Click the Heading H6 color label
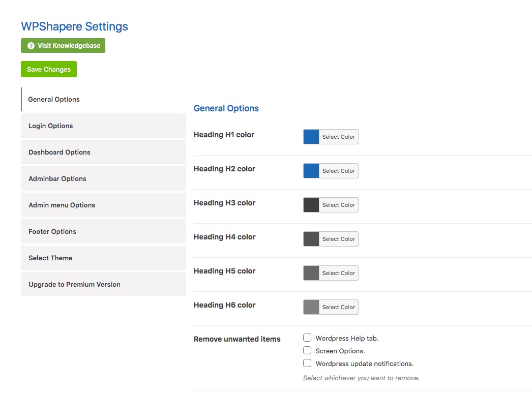 pyautogui.click(x=224, y=305)
